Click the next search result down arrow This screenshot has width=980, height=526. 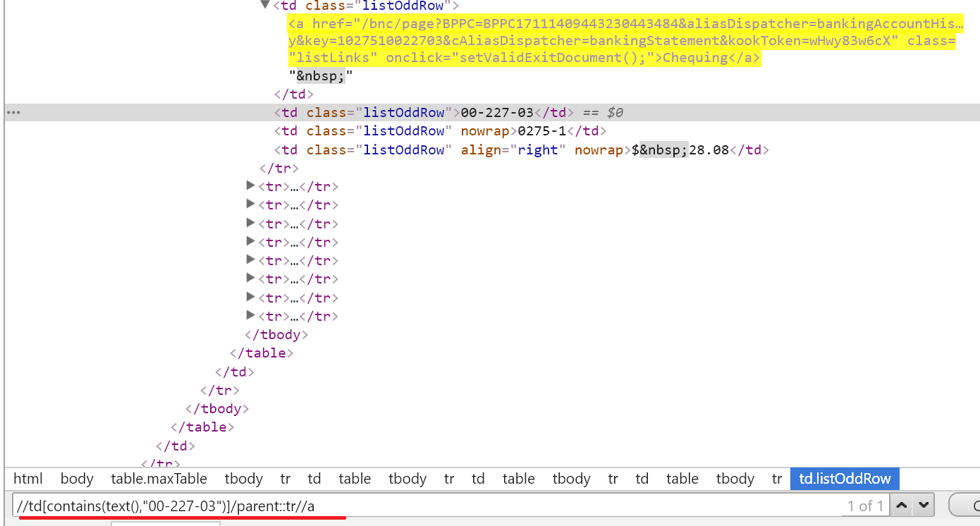tap(923, 505)
